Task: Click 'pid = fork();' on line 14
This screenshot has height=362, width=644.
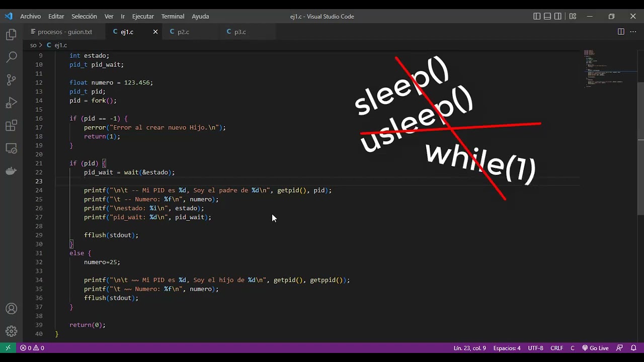Action: point(93,101)
